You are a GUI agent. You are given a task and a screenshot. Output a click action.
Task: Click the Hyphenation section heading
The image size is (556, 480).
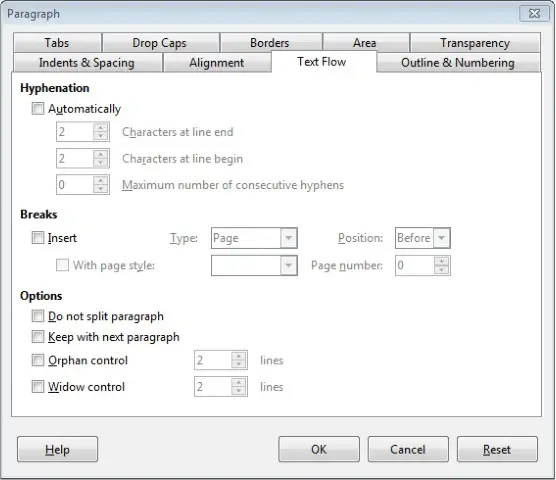55,88
